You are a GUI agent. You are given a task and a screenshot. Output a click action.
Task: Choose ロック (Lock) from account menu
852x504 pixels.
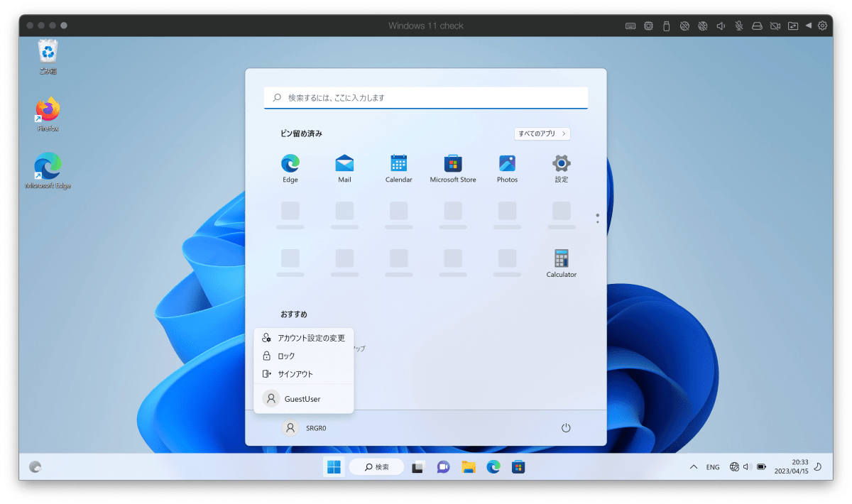point(304,356)
